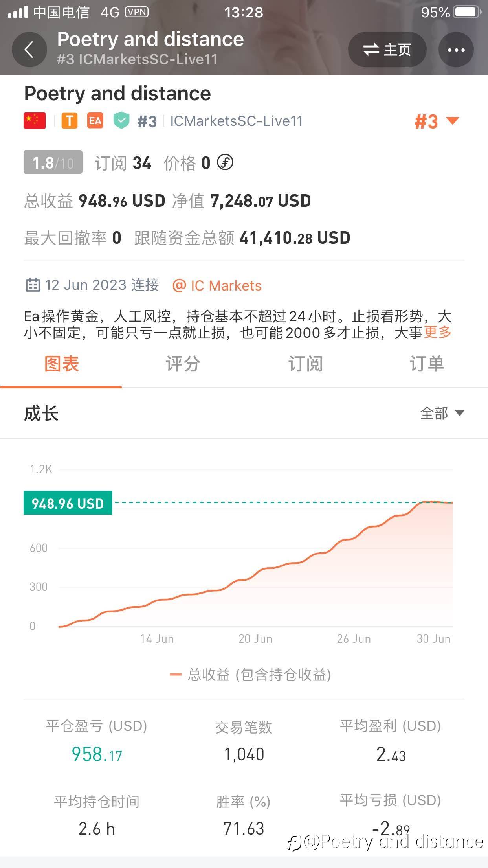Image resolution: width=488 pixels, height=868 pixels.
Task: Open the @ IC Markets broker link
Action: point(217,286)
